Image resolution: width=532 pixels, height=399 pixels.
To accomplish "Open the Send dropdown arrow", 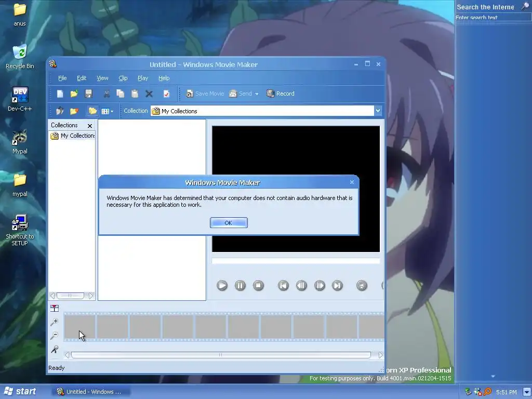I will [257, 94].
